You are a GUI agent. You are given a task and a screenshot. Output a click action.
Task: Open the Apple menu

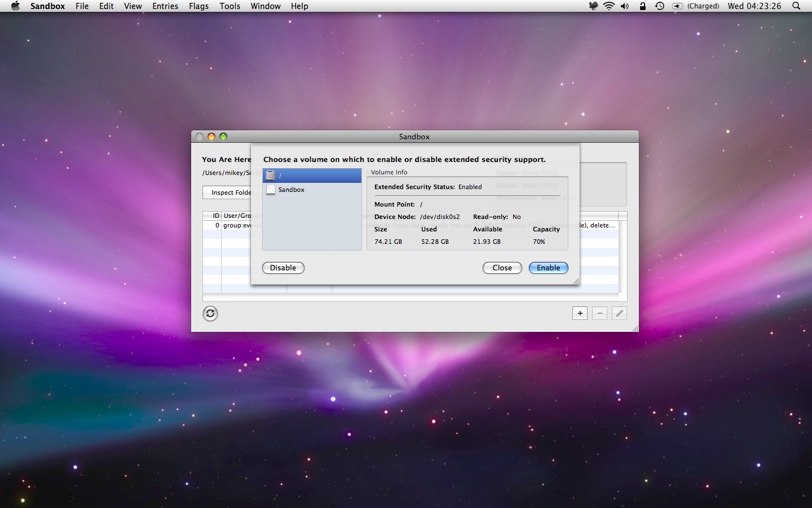click(x=15, y=6)
